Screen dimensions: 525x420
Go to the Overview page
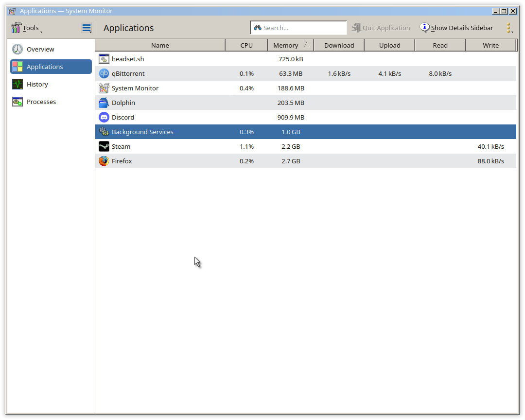[x=51, y=49]
